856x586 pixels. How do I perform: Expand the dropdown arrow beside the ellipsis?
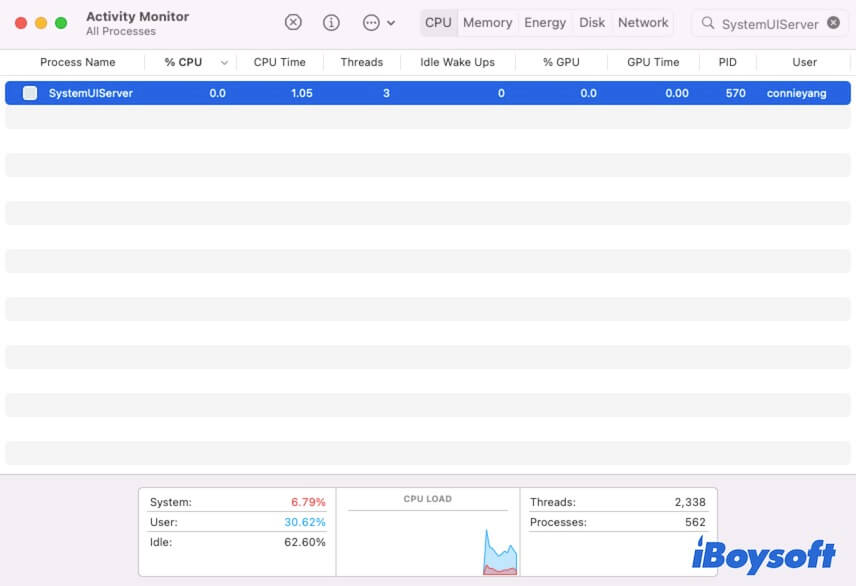(391, 23)
